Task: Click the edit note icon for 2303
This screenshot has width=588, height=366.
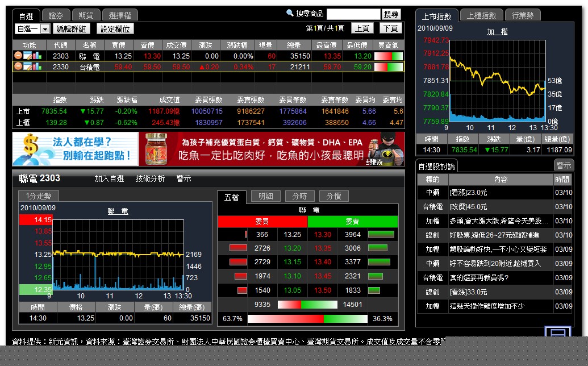Action: (27, 56)
